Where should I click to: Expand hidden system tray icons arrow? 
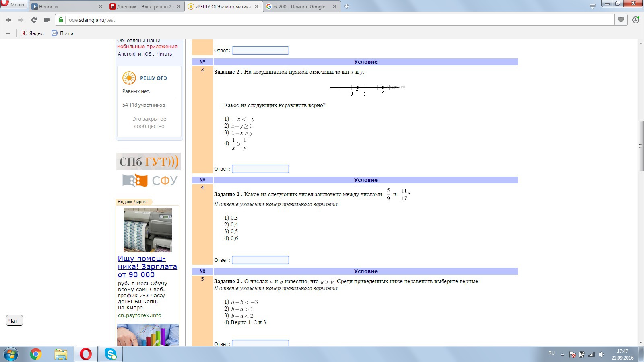coord(562,354)
